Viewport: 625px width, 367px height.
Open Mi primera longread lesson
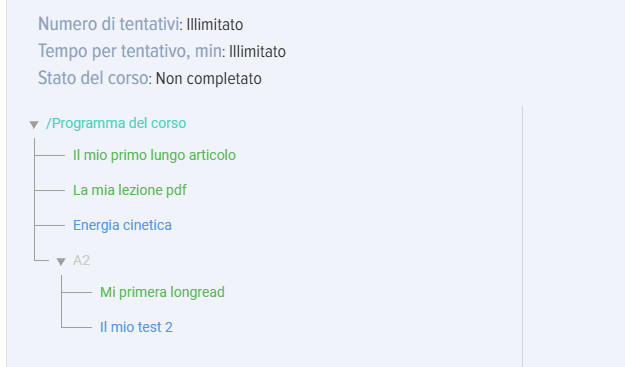pyautogui.click(x=162, y=292)
